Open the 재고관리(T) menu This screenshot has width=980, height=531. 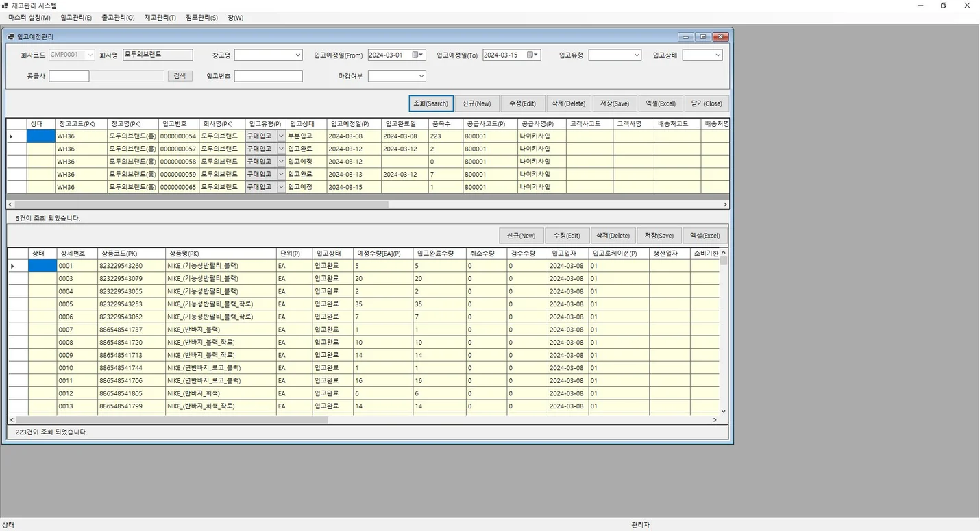coord(160,18)
